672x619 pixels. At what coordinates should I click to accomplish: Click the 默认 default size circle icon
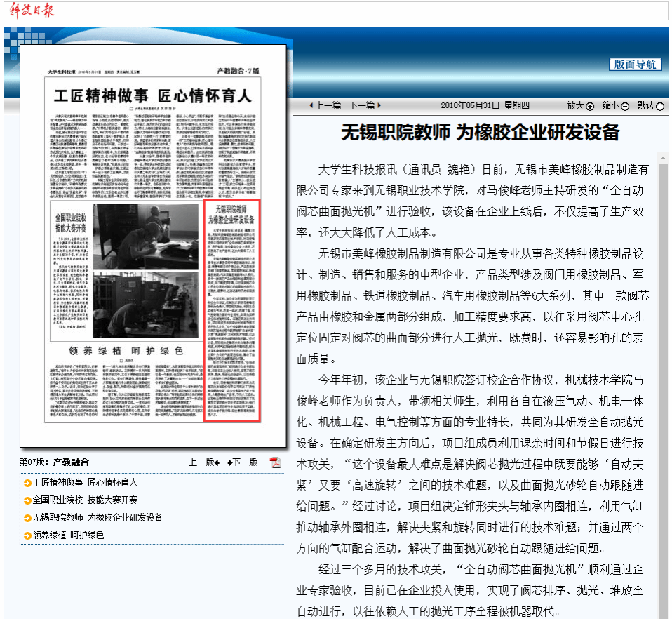[659, 106]
